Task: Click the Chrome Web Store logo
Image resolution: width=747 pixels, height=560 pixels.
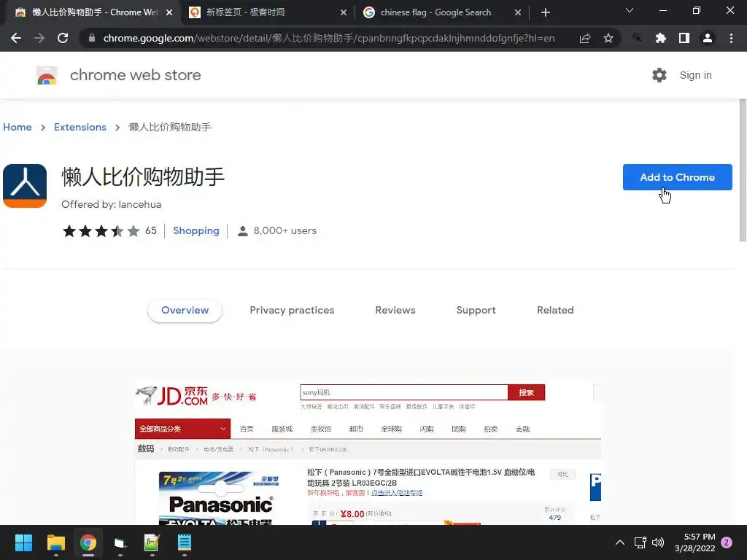Action: coord(47,75)
